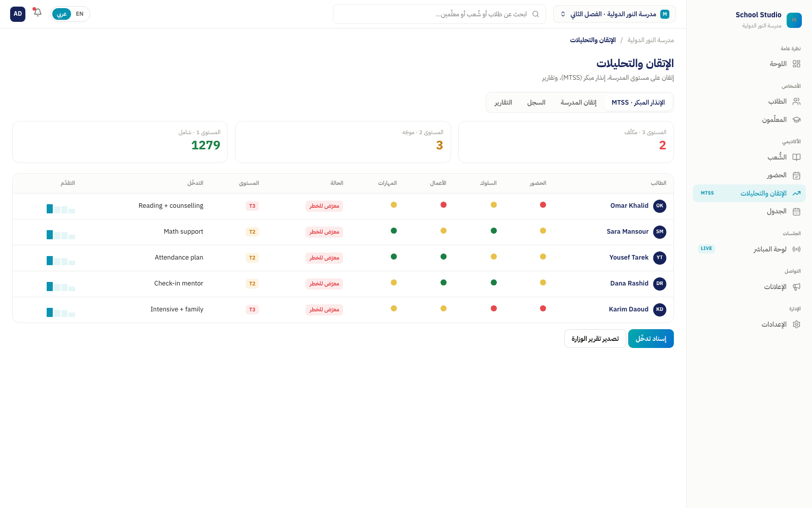Click Yousef Tarek's معرّض للخطر status badge
The image size is (812, 508).
[x=324, y=258]
